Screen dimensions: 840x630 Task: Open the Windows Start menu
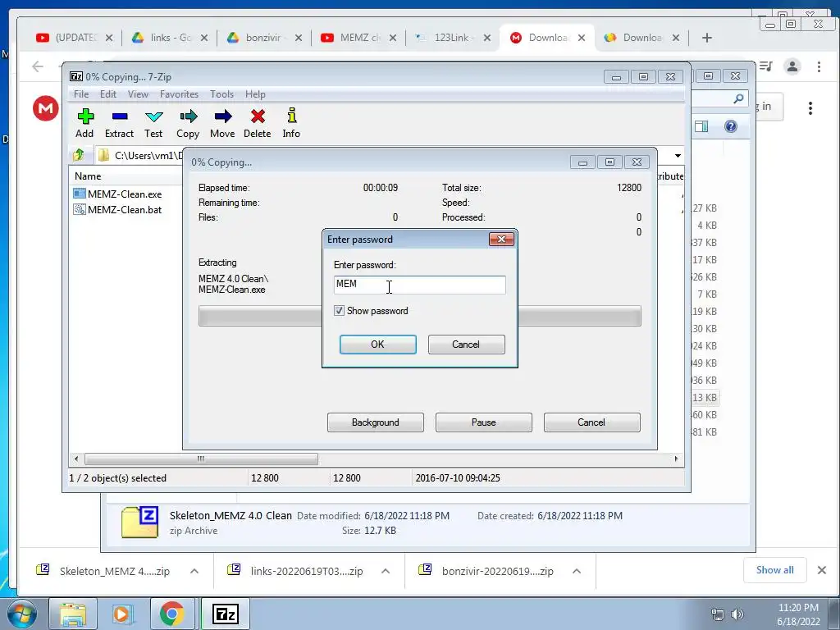[21, 614]
